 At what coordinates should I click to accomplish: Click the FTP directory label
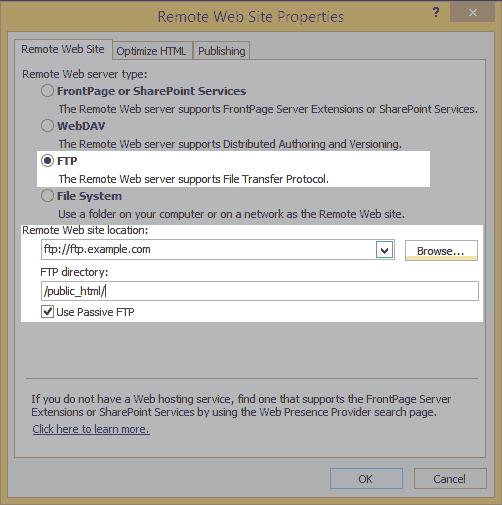tap(74, 272)
